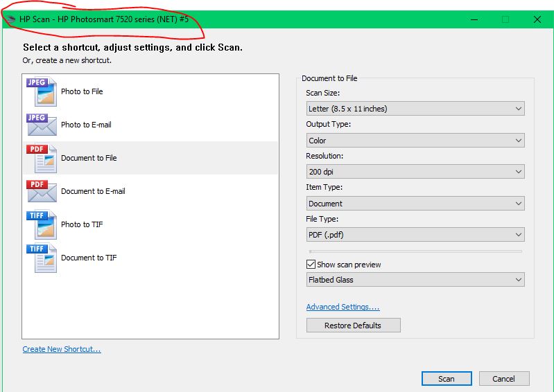Open the File Type PDF dropdown

click(415, 235)
